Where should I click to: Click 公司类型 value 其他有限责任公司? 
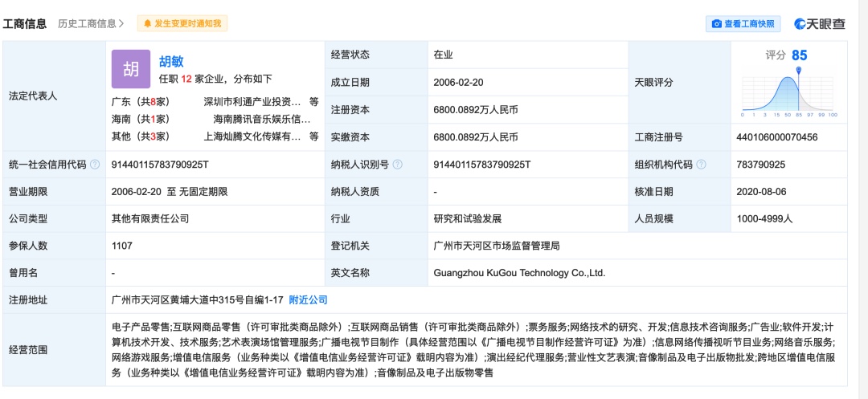[x=150, y=219]
